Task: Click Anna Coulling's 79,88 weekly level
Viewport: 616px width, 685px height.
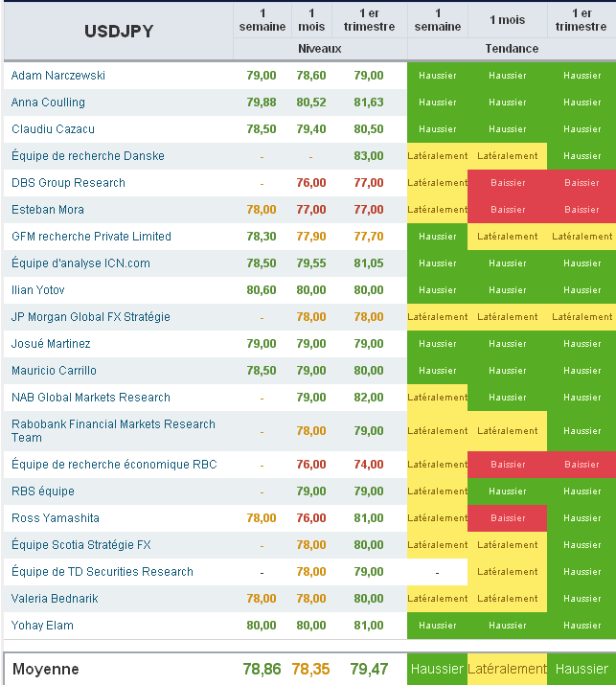Action: [262, 103]
